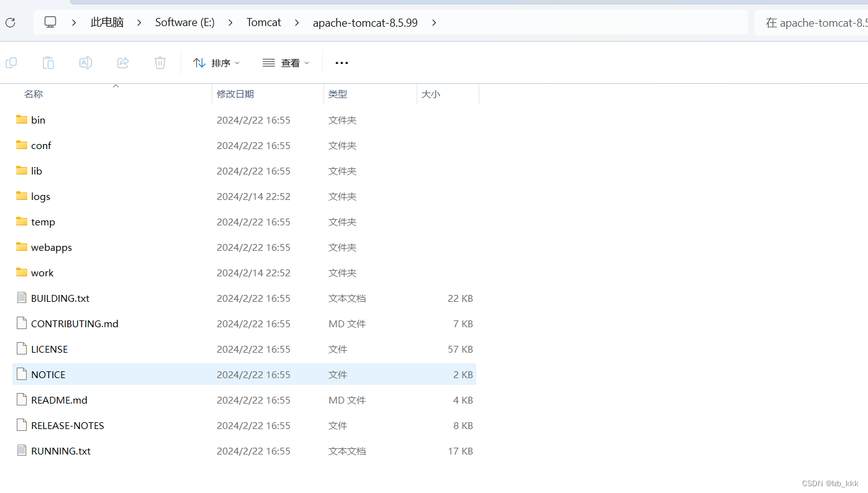868x493 pixels.
Task: Open the webapps folder
Action: click(52, 247)
